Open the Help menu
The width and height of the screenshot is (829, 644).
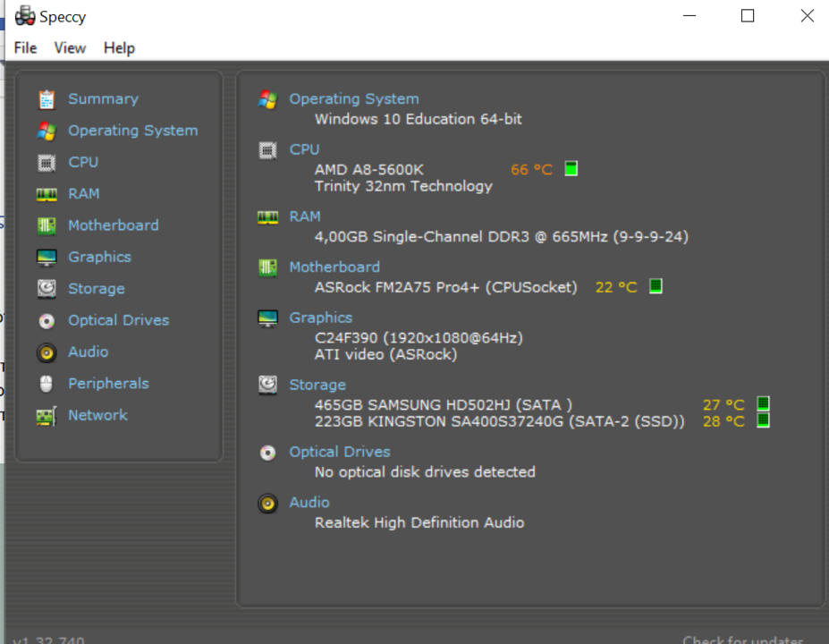pyautogui.click(x=119, y=48)
